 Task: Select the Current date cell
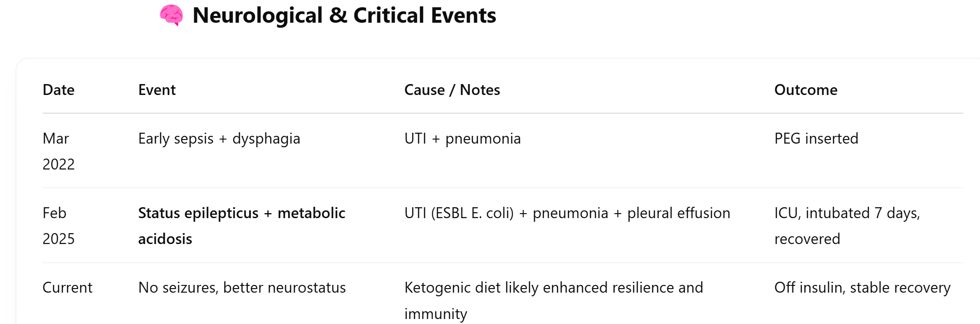pos(68,288)
